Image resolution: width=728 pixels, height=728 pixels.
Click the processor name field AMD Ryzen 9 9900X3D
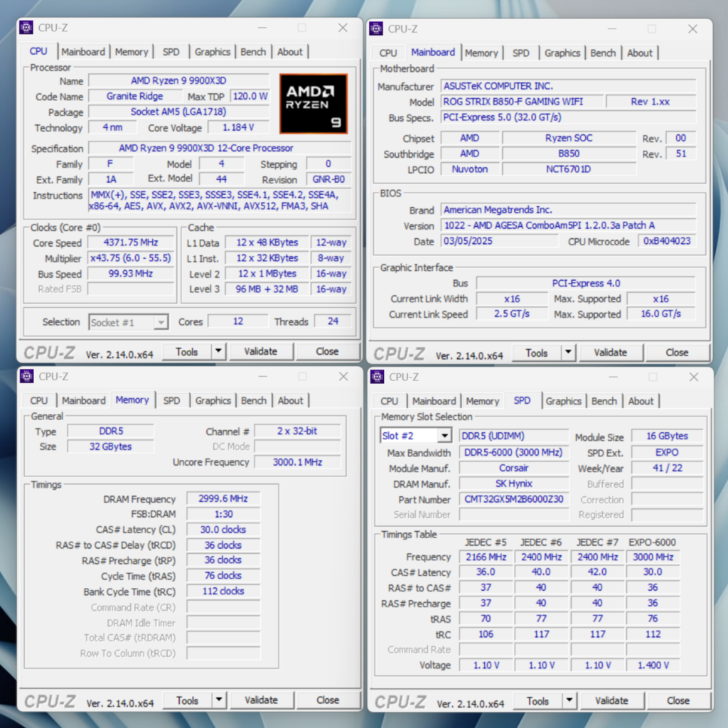pyautogui.click(x=178, y=81)
